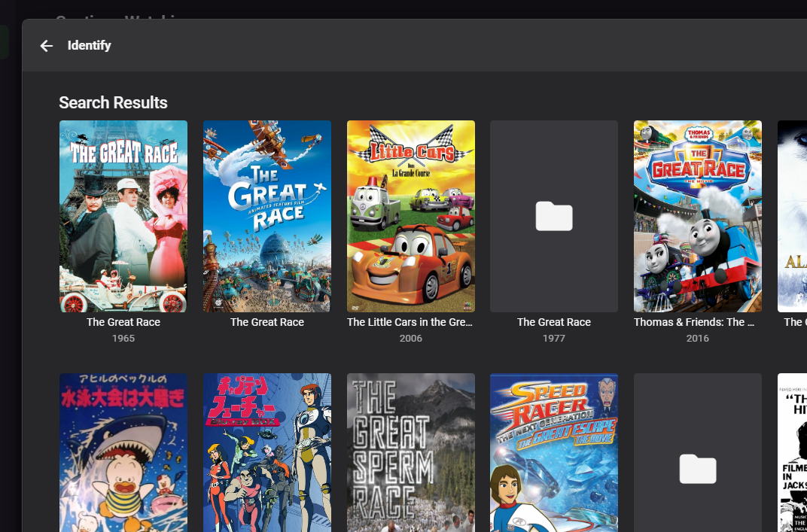The width and height of the screenshot is (807, 532).
Task: Pick the folder placeholder for The Great Race 1977
Action: (554, 216)
